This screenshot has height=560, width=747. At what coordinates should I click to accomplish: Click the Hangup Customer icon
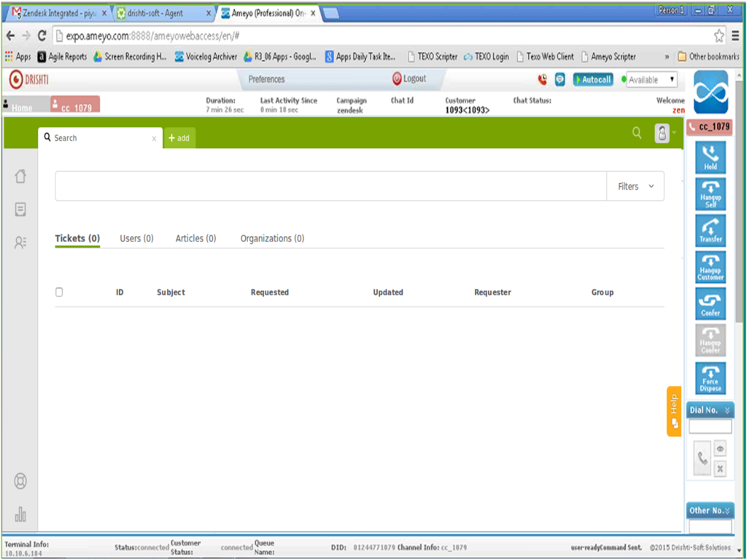(710, 268)
